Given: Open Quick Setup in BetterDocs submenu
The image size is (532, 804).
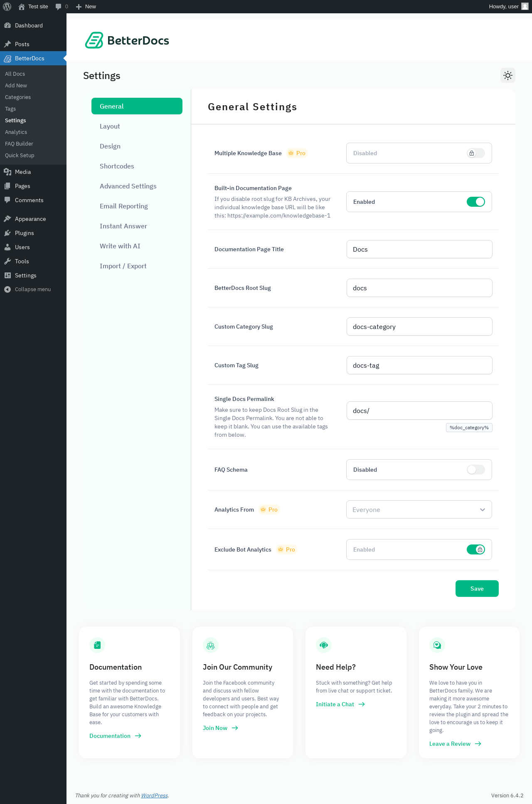Looking at the screenshot, I should (33, 155).
